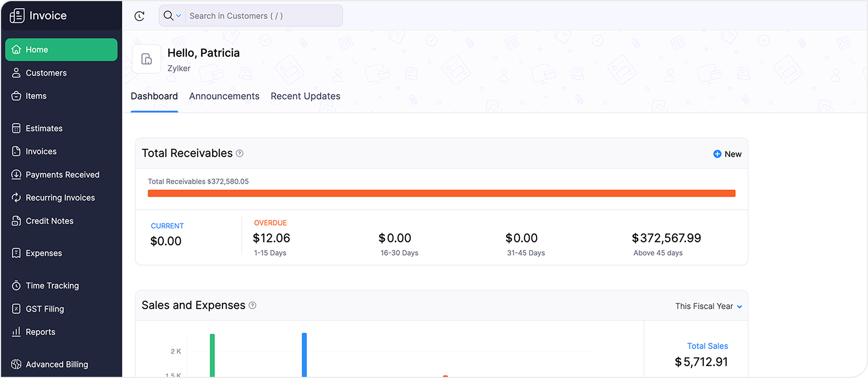The image size is (868, 378).
Task: Click the 2 K axis label
Action: click(176, 351)
